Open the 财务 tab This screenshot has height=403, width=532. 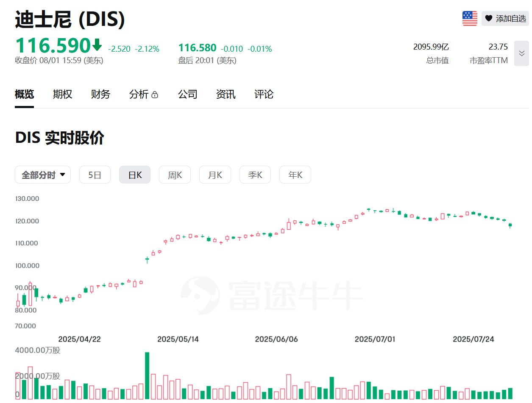pos(100,94)
